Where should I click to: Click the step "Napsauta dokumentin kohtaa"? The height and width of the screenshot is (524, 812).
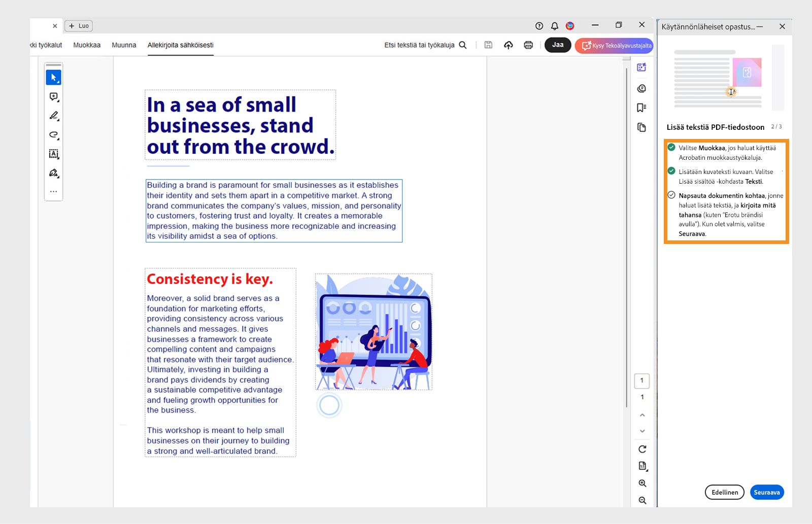pyautogui.click(x=731, y=215)
